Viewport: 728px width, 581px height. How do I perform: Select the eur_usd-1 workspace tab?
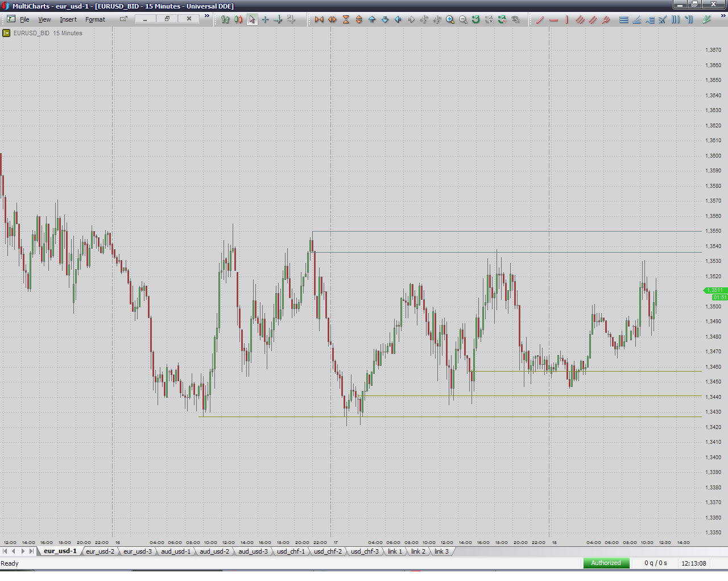pyautogui.click(x=60, y=551)
